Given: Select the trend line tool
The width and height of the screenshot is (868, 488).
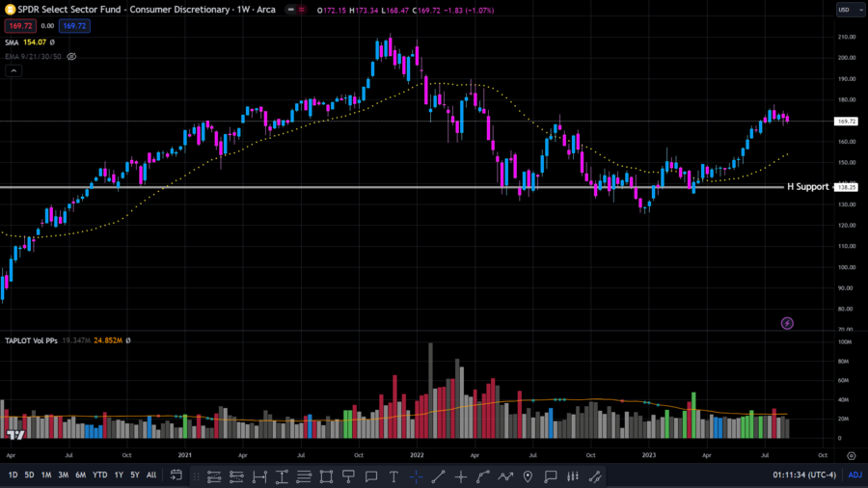Looking at the screenshot, I should 438,476.
